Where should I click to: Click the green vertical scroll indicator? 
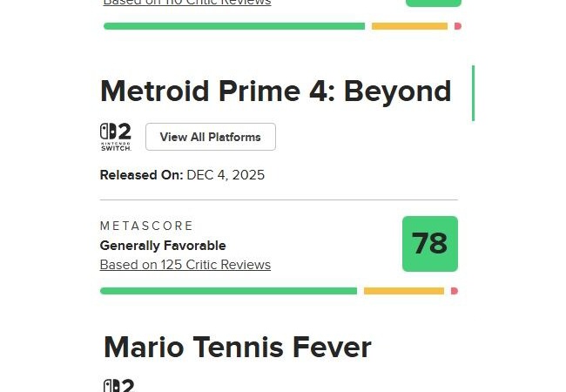click(473, 92)
